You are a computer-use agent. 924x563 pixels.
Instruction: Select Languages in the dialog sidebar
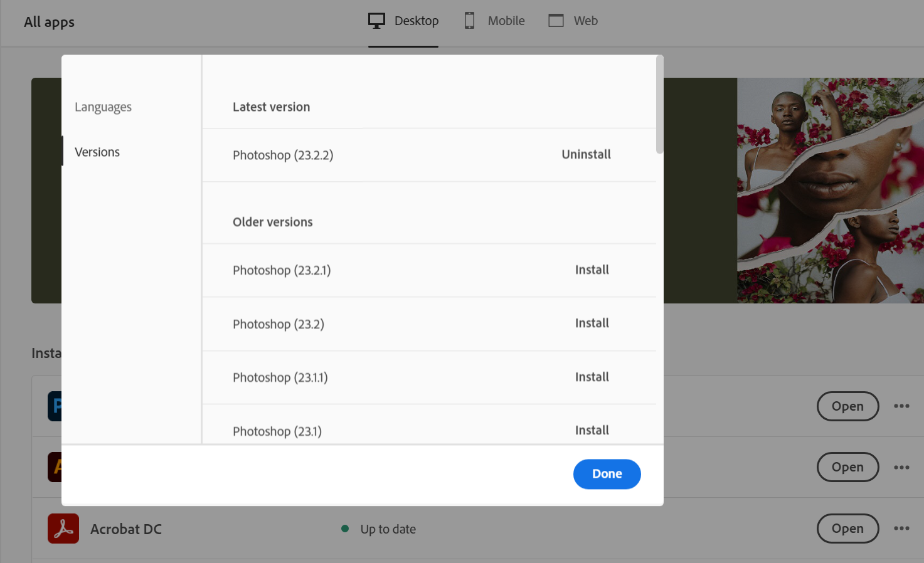pyautogui.click(x=103, y=107)
